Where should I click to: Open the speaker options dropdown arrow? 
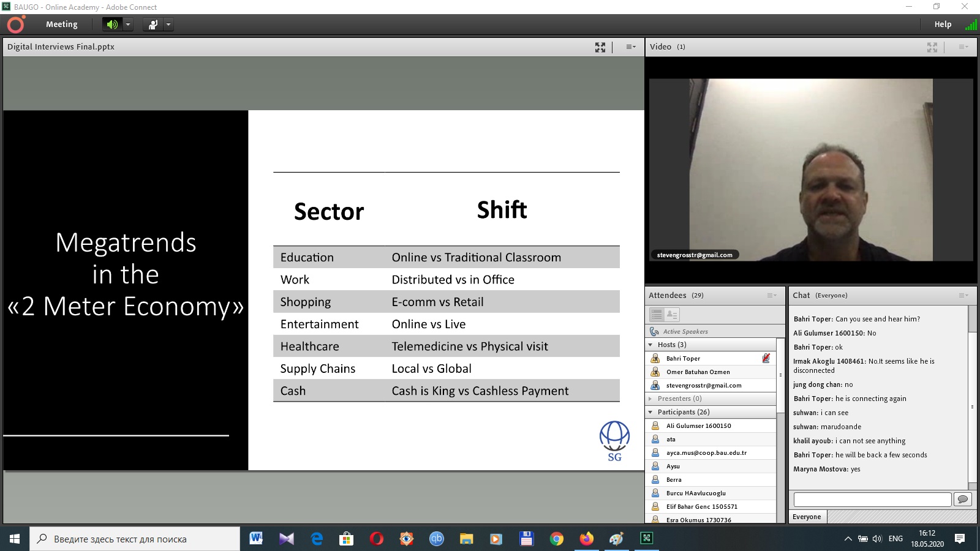pos(128,24)
